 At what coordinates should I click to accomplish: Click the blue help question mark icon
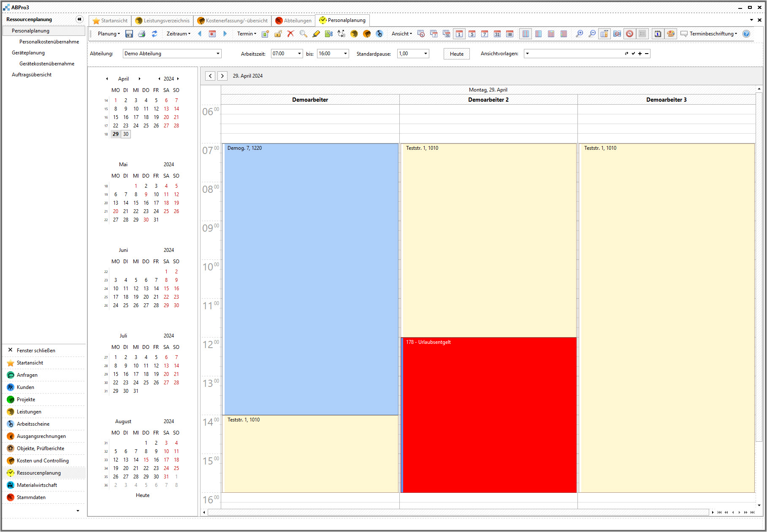tap(746, 34)
